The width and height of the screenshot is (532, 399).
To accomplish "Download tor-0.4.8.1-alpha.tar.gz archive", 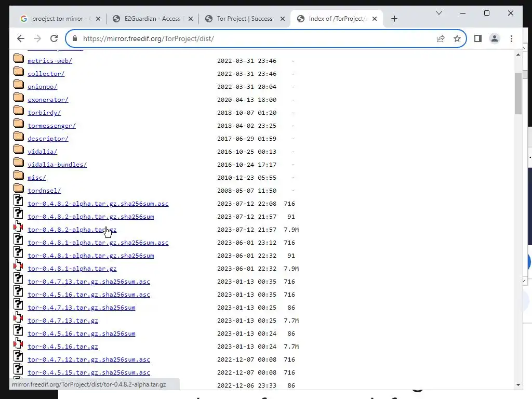I will [72, 269].
